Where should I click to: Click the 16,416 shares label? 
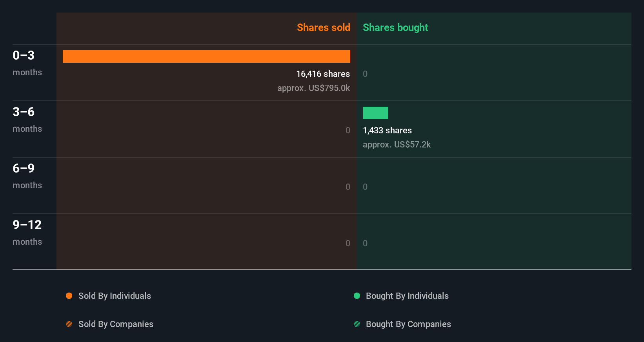point(323,74)
